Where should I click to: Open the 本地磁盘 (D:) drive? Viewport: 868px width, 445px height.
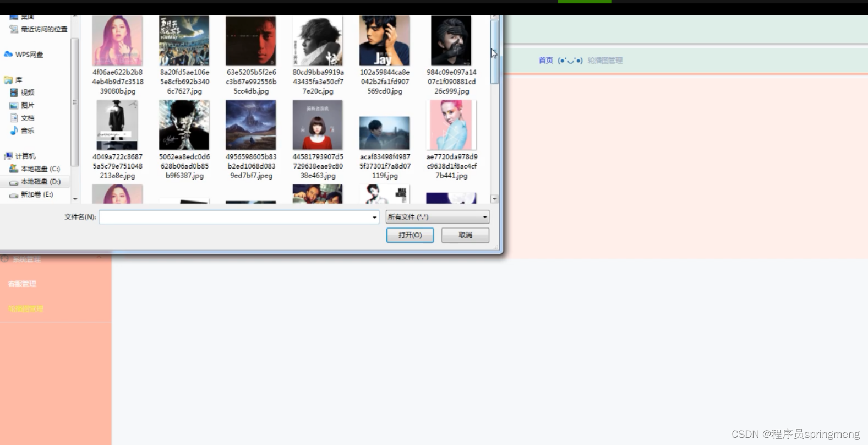35,182
